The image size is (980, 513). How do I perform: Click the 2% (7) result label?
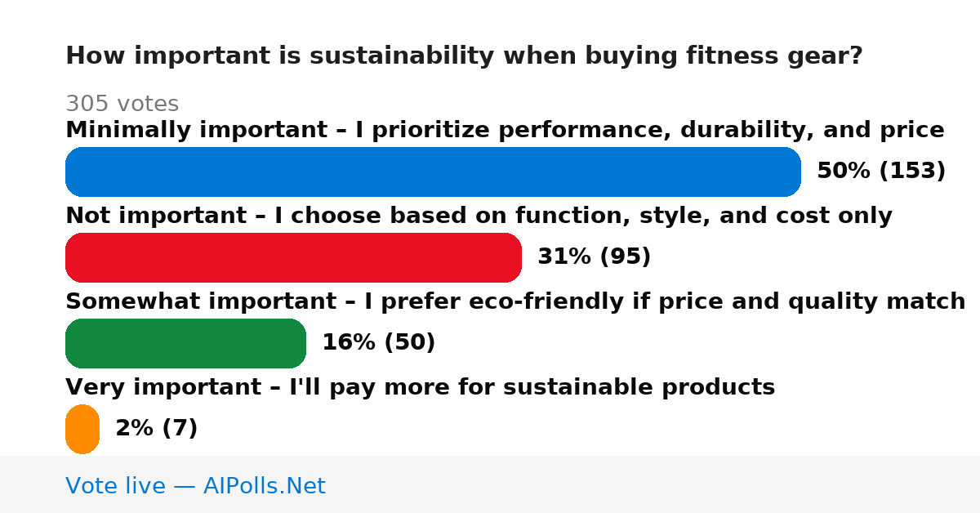[156, 429]
